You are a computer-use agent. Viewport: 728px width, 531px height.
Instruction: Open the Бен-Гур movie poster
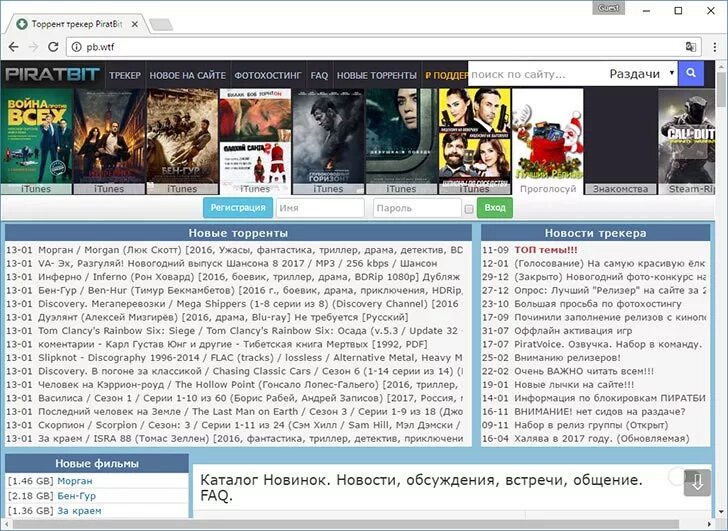pyautogui.click(x=182, y=141)
